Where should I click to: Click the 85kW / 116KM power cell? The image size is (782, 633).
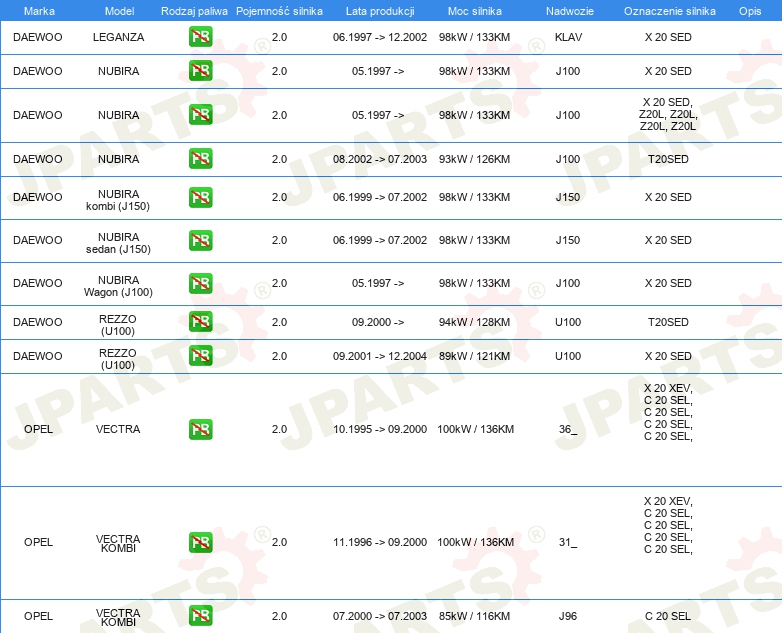click(x=474, y=616)
